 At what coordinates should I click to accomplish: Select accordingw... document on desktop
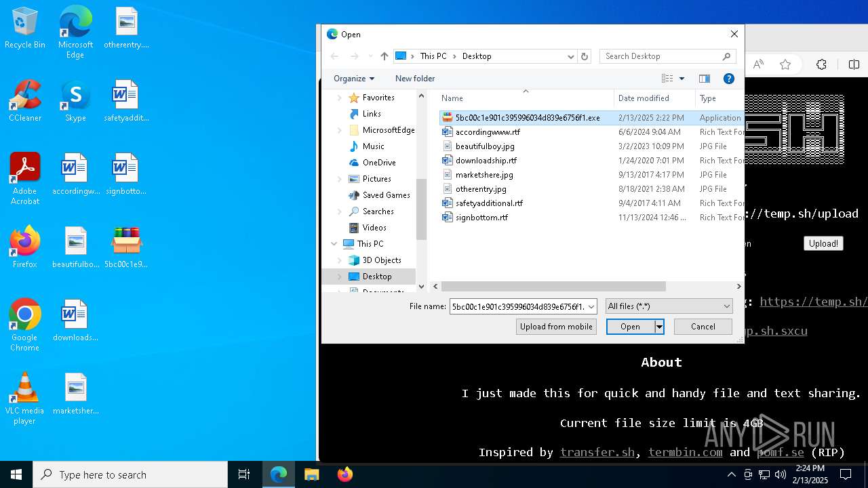click(x=75, y=175)
